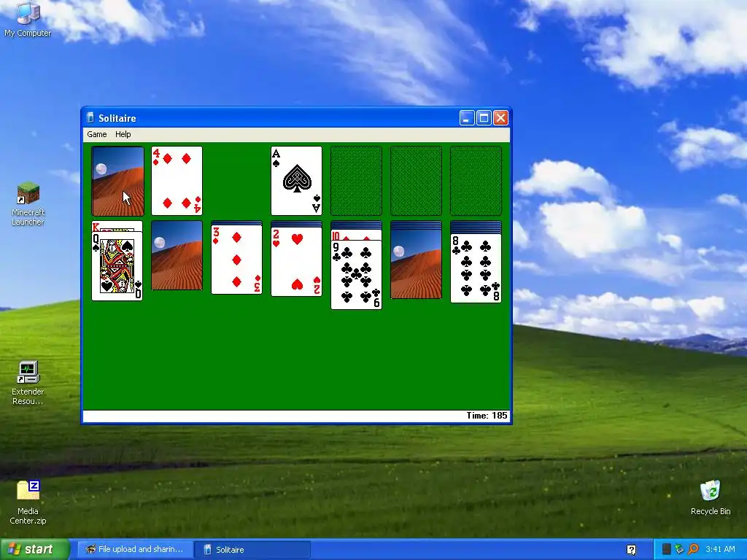Click the Solitaire title bar icon

tap(90, 117)
